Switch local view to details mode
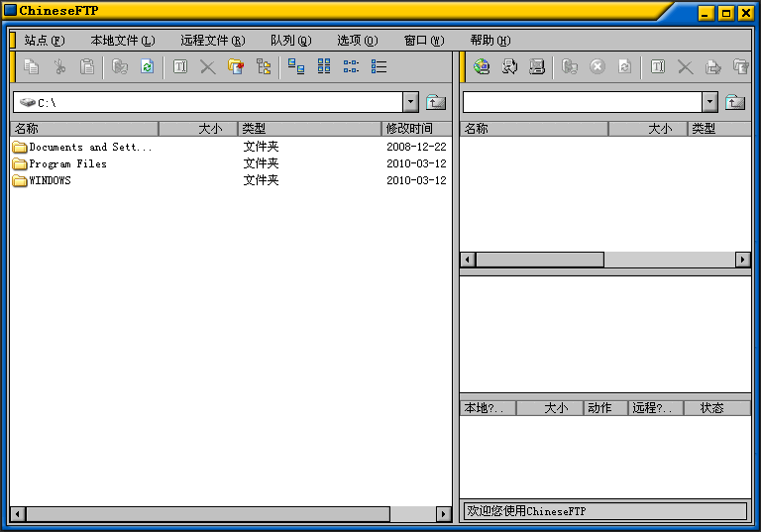 (x=380, y=66)
